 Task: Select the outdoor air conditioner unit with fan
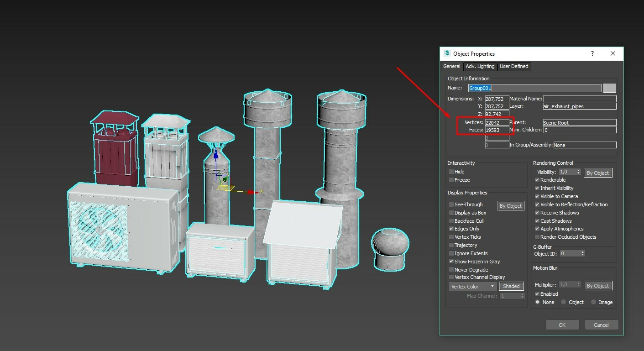click(x=121, y=226)
